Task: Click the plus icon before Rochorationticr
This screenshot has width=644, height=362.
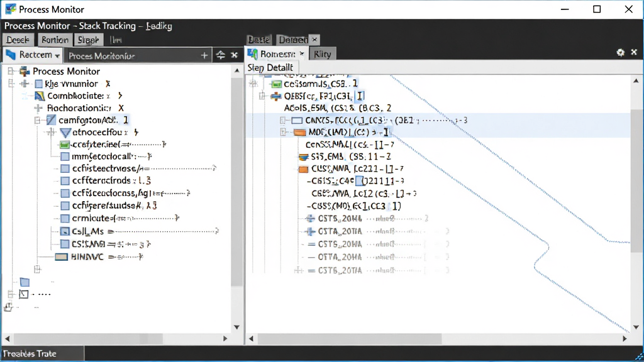Action: (x=38, y=108)
